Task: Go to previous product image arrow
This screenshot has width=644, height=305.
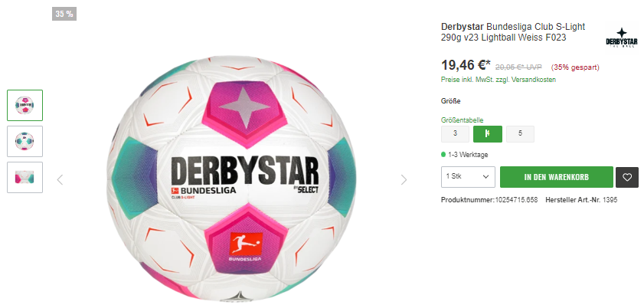Action: pos(60,179)
